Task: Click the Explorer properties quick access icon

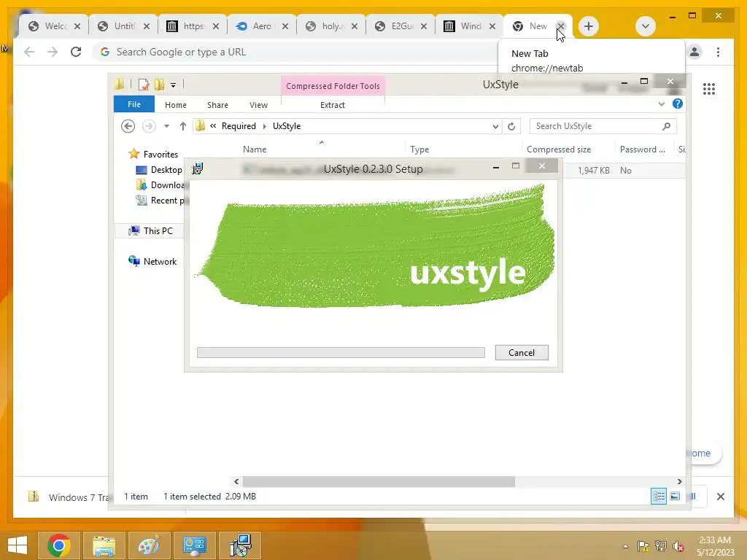Action: (144, 85)
